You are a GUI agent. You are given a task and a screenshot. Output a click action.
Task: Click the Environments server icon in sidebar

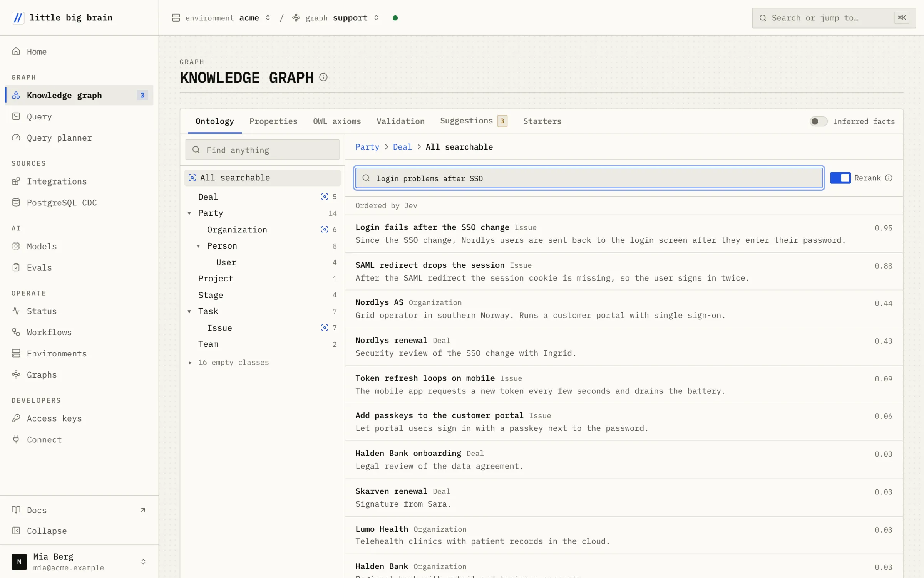click(16, 353)
